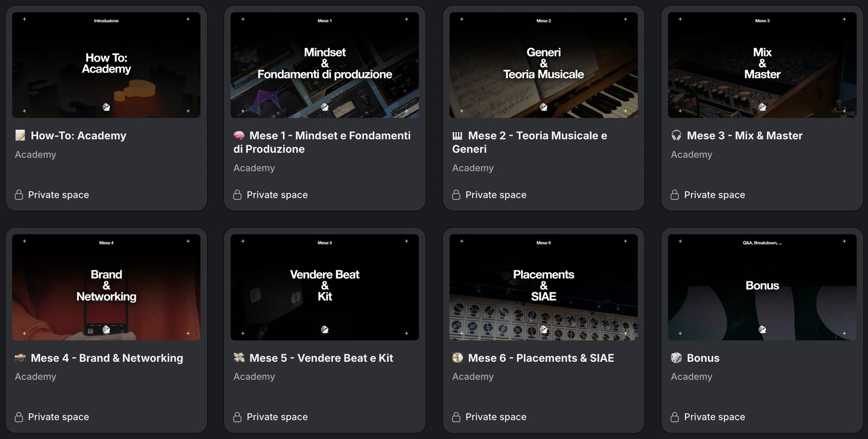Click the lock icon on How-To: Academy card

pos(19,195)
